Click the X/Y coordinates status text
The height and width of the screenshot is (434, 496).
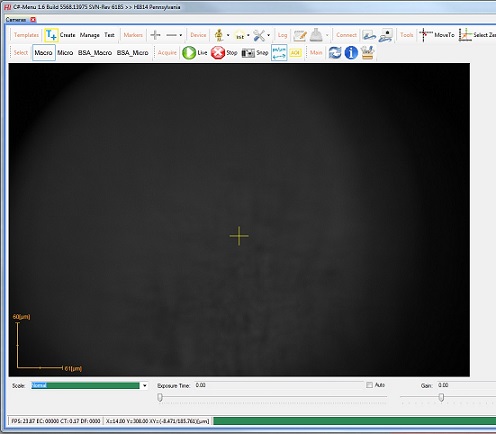[157, 421]
